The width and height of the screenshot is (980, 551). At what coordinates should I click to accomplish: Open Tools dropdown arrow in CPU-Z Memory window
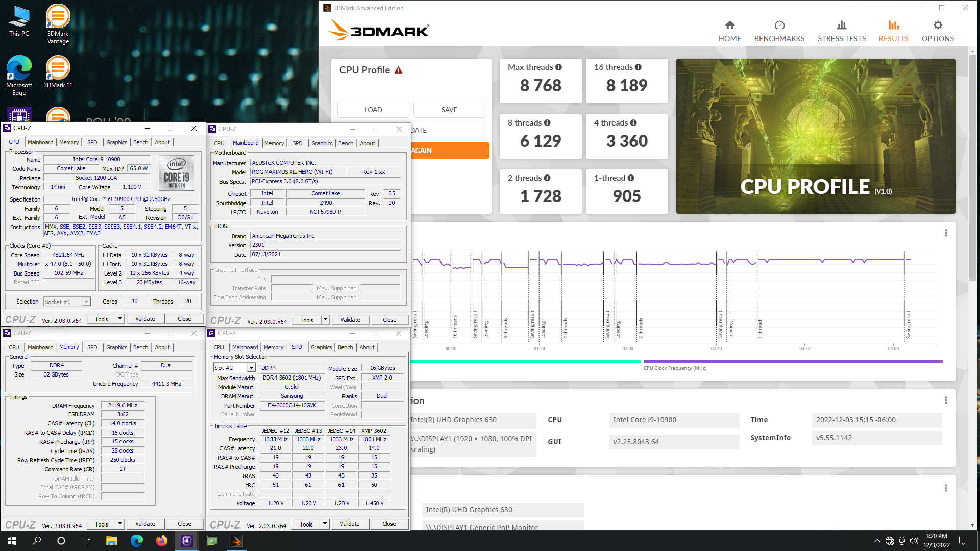click(120, 524)
